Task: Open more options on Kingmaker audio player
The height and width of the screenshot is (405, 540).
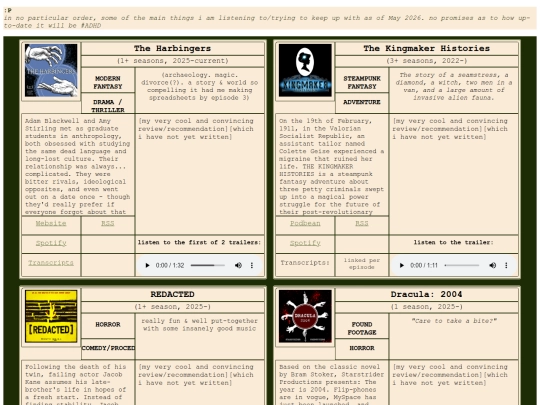Action: [x=506, y=265]
